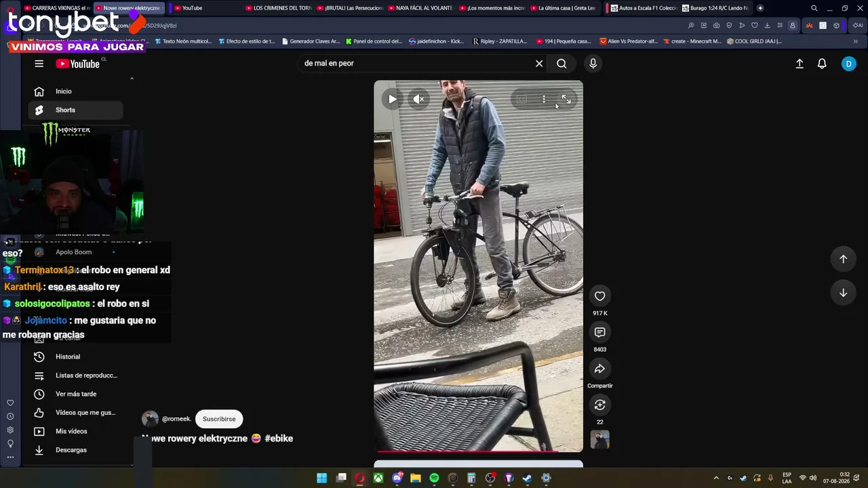Open browser sidebar settings gear
This screenshot has width=868, height=488.
10,430
